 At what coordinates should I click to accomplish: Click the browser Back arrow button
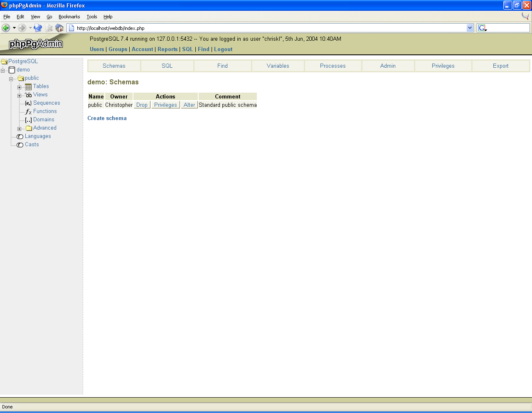[6, 28]
